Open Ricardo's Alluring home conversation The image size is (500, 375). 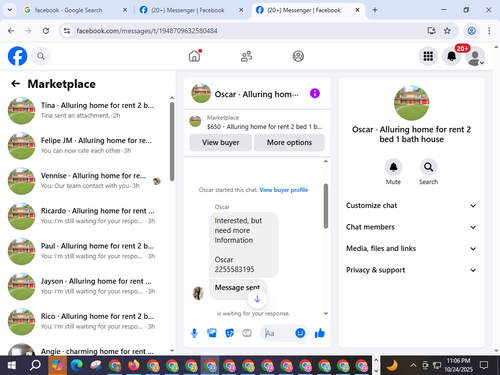[x=85, y=216]
